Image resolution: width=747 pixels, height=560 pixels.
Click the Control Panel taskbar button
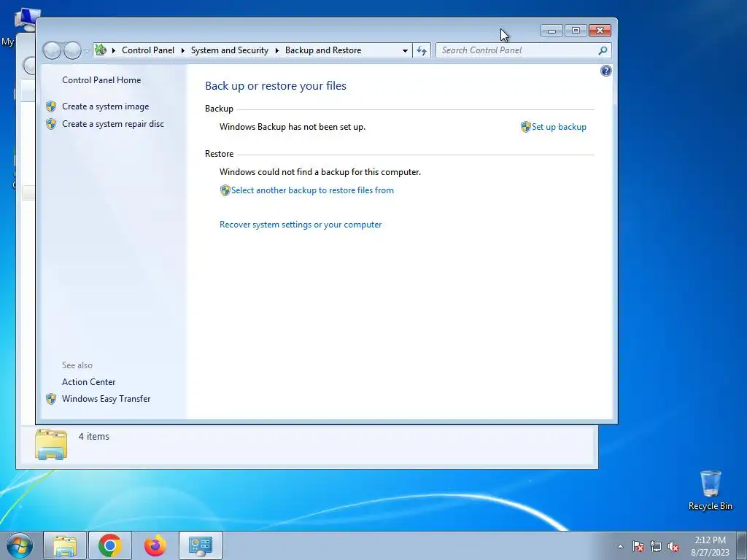click(201, 545)
